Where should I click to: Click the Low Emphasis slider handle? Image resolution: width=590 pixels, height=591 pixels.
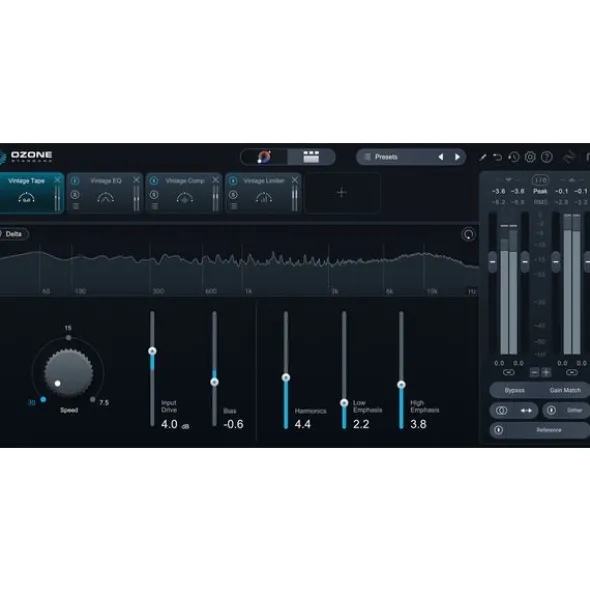[x=344, y=403]
